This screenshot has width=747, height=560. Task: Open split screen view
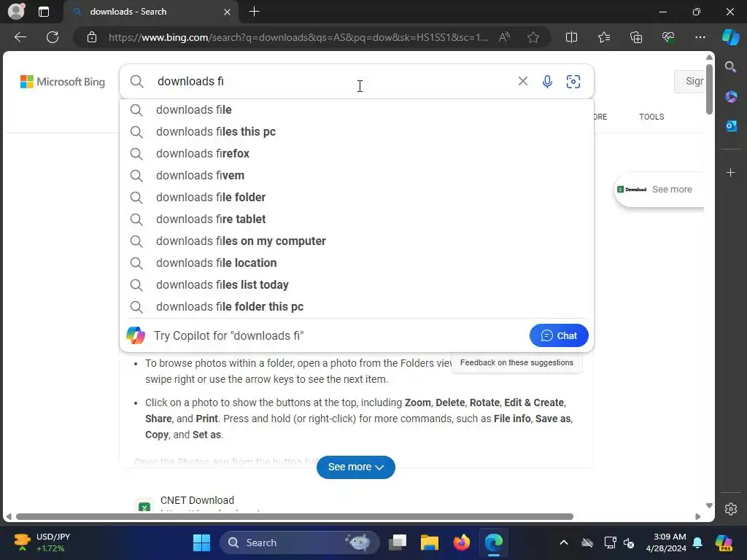[571, 37]
